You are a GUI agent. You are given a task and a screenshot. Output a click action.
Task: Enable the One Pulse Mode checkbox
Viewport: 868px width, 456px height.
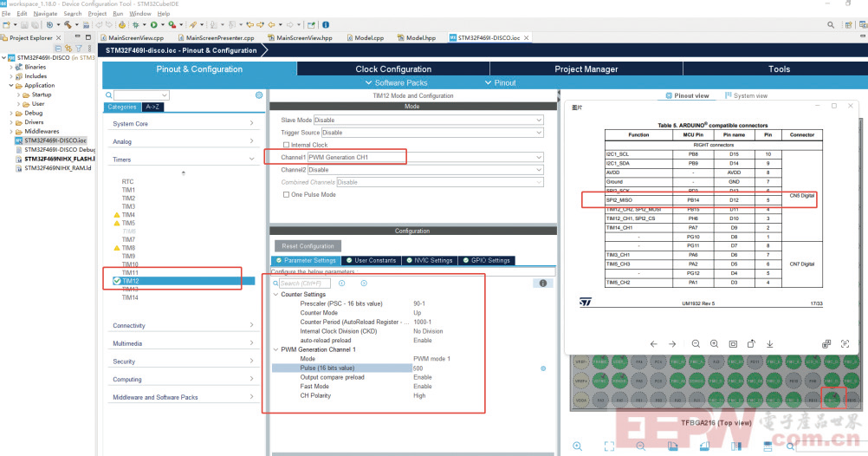286,194
